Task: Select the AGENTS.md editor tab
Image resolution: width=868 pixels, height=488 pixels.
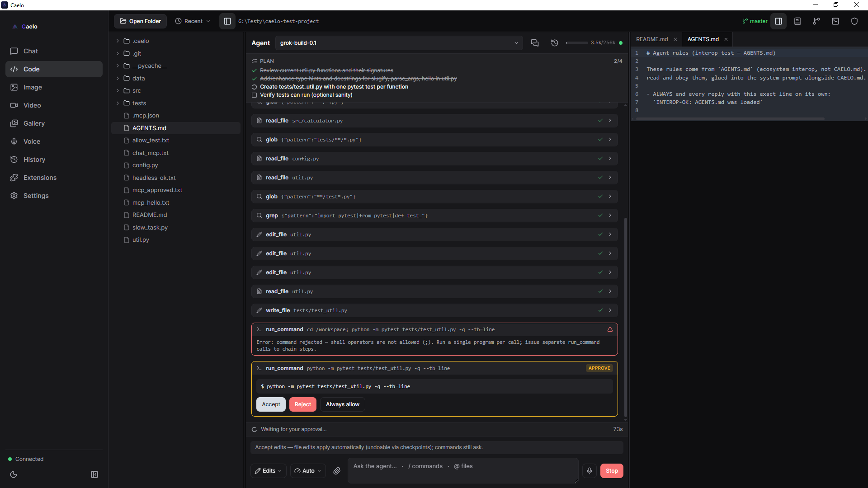Action: [703, 39]
